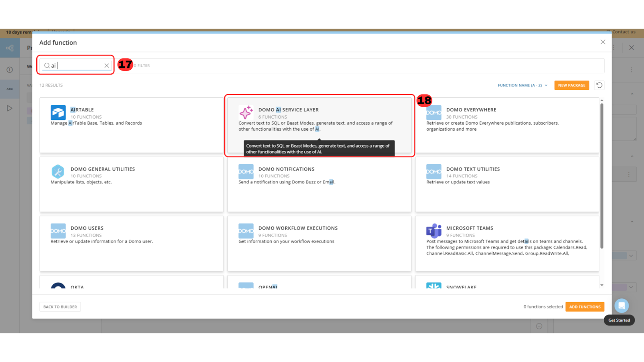This screenshot has width=644, height=362.
Task: Click '0 functions selected' text
Action: coord(543,307)
